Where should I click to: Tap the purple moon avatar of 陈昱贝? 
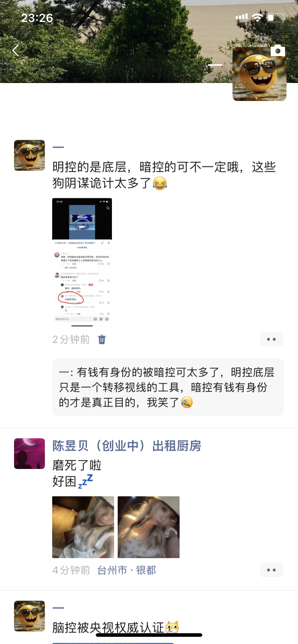click(x=30, y=454)
